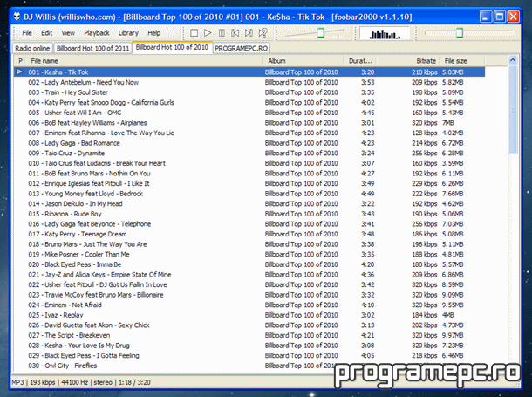
Task: Sort by Bitrate column header
Action: [x=408, y=61]
